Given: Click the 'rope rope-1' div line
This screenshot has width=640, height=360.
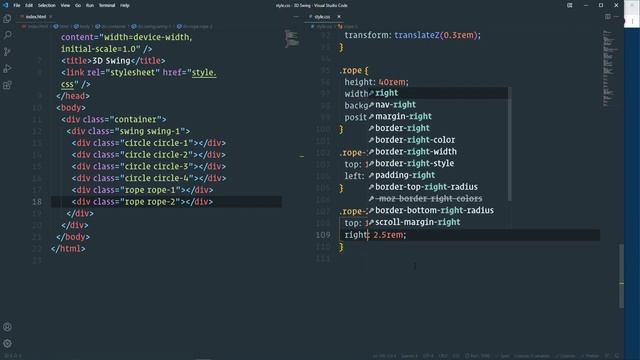Looking at the screenshot, I should tap(142, 190).
